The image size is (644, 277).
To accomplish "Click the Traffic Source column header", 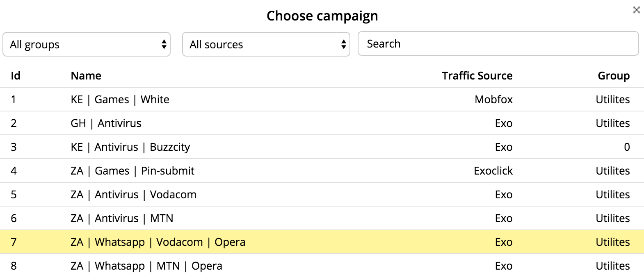I will tap(477, 76).
